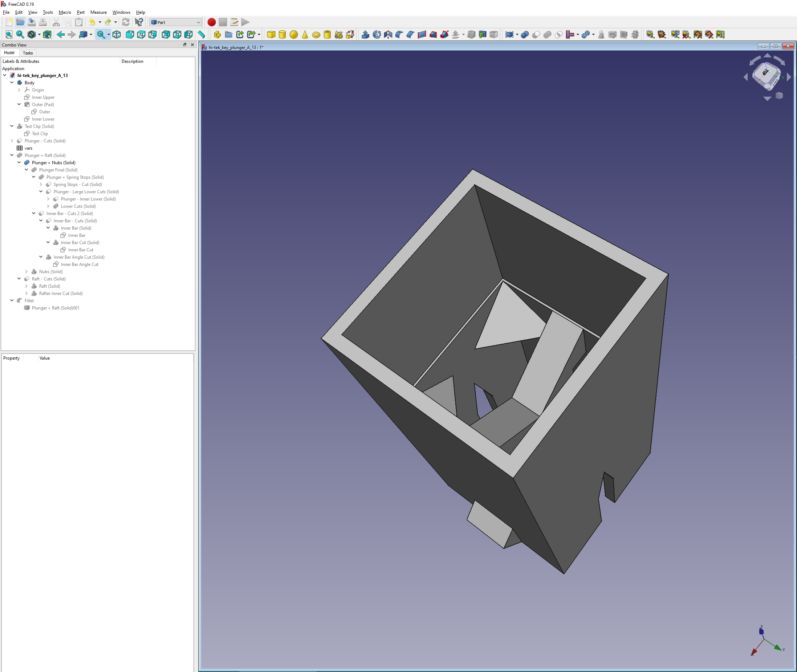Click the Fit all view icon
The height and width of the screenshot is (672, 797).
(x=9, y=35)
